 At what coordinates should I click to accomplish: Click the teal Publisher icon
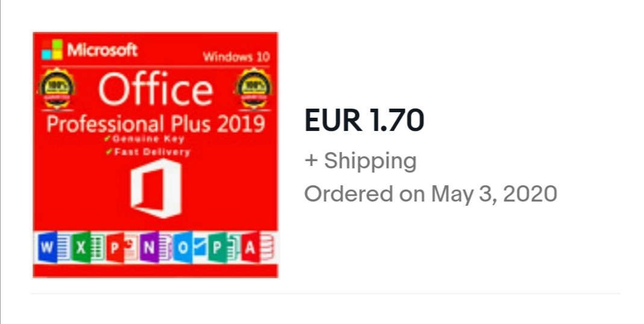tap(223, 247)
